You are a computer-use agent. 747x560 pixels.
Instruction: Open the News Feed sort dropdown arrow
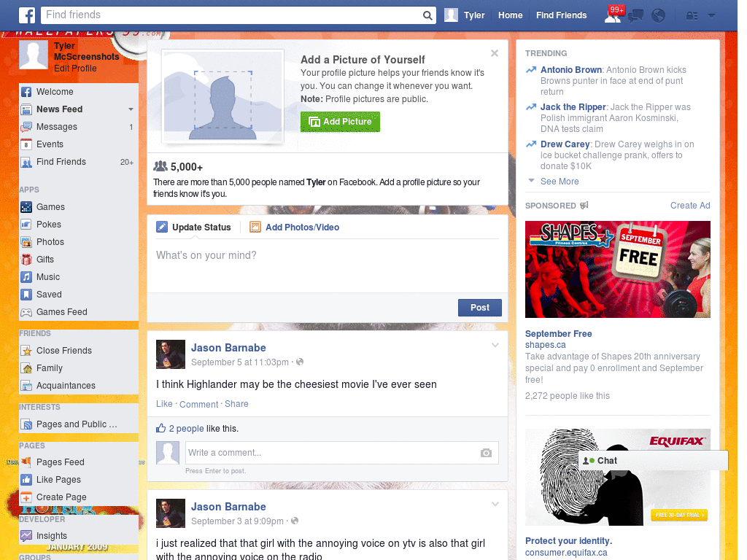[x=131, y=109]
